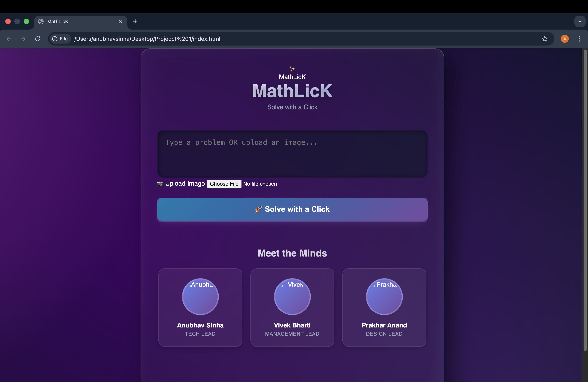
Task: Open the orange profile avatar
Action: click(565, 39)
